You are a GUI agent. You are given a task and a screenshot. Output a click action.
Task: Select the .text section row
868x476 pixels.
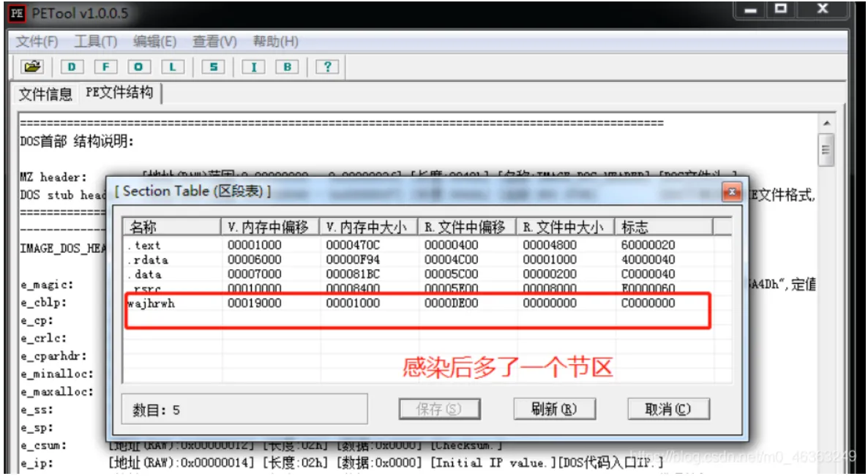426,245
